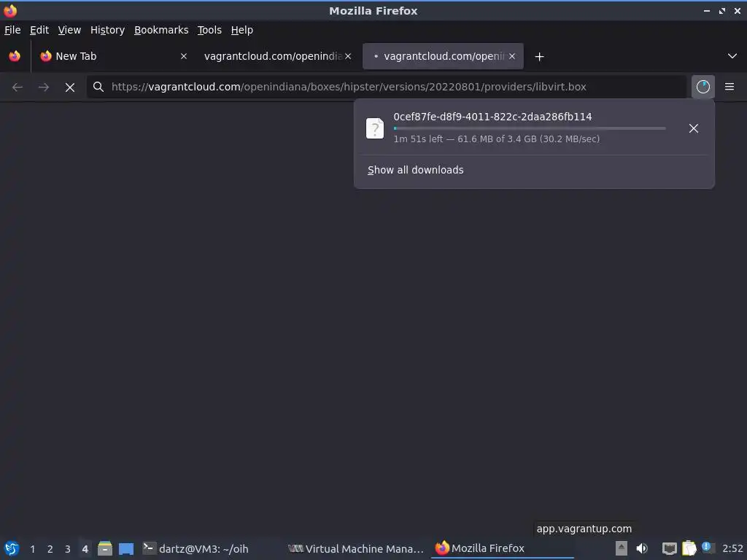Open the Bookmarks menu
Viewport: 747px width, 560px height.
pyautogui.click(x=161, y=30)
